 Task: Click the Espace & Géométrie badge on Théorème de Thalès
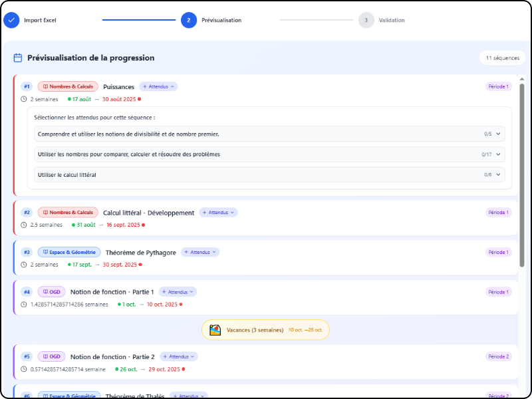coord(68,395)
